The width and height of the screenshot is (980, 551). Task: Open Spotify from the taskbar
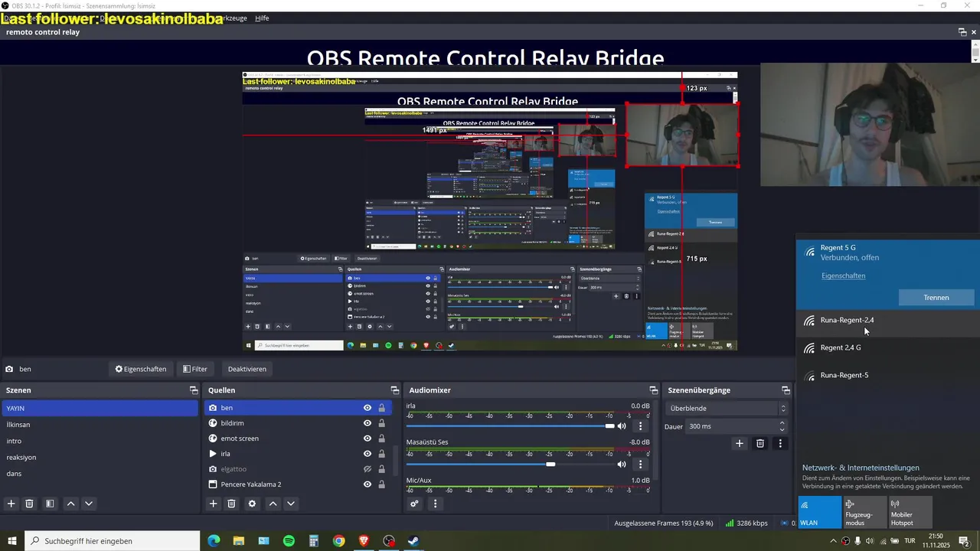[x=289, y=541]
